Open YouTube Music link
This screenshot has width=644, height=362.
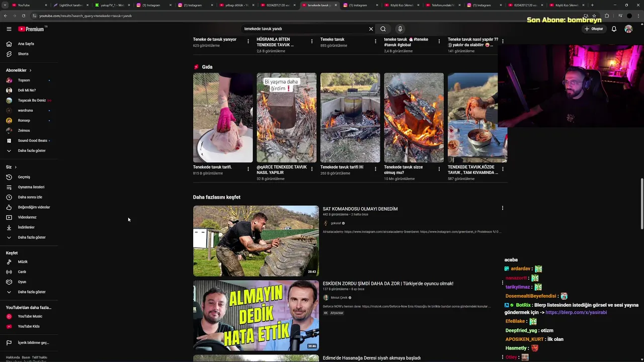pos(29,316)
